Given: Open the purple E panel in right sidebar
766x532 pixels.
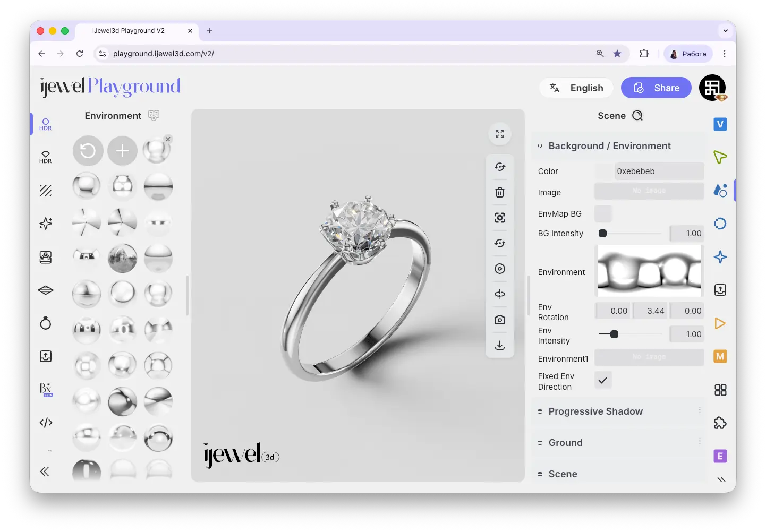Looking at the screenshot, I should click(x=720, y=456).
